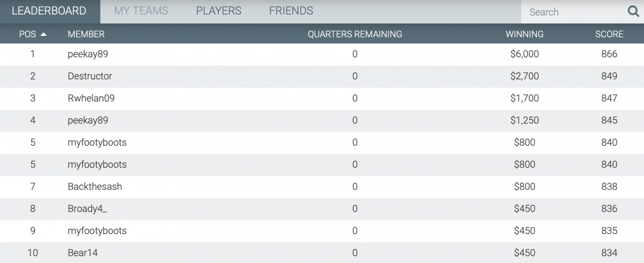Select the Leaderboard tab

click(49, 11)
